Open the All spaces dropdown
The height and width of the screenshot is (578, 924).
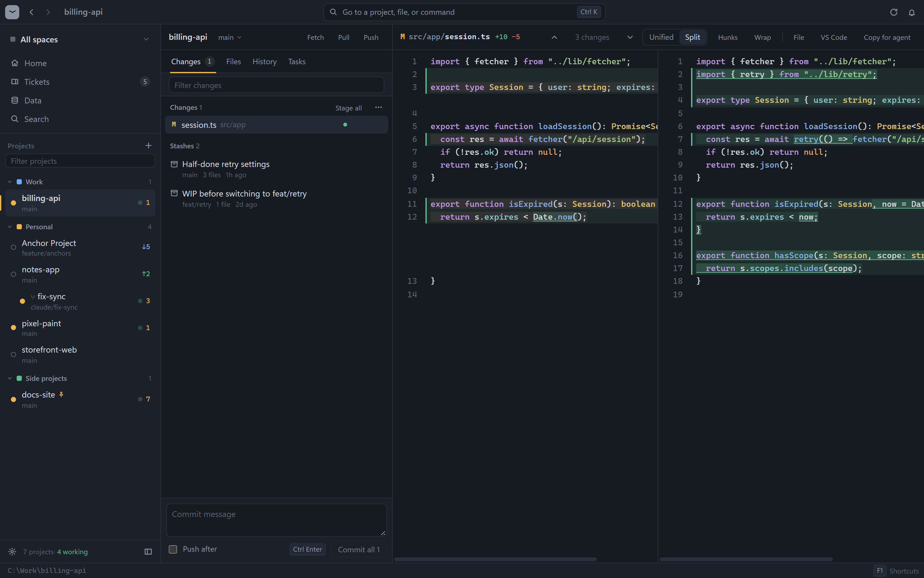[80, 39]
